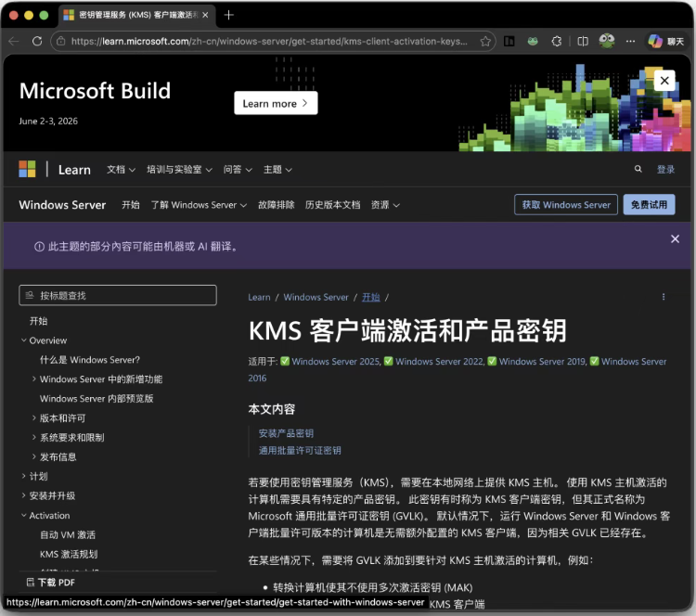Viewport: 696px width, 616px height.
Task: Open a new tab with plus icon
Action: [x=228, y=15]
